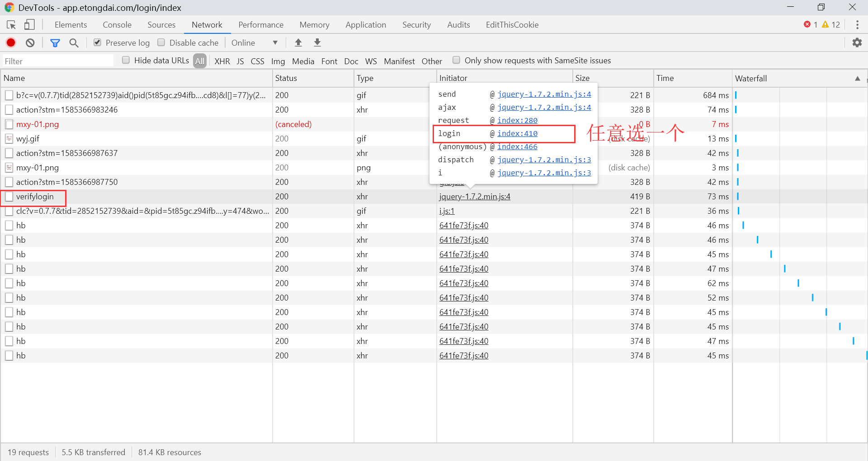
Task: Enable the Disable cache checkbox
Action: [161, 42]
